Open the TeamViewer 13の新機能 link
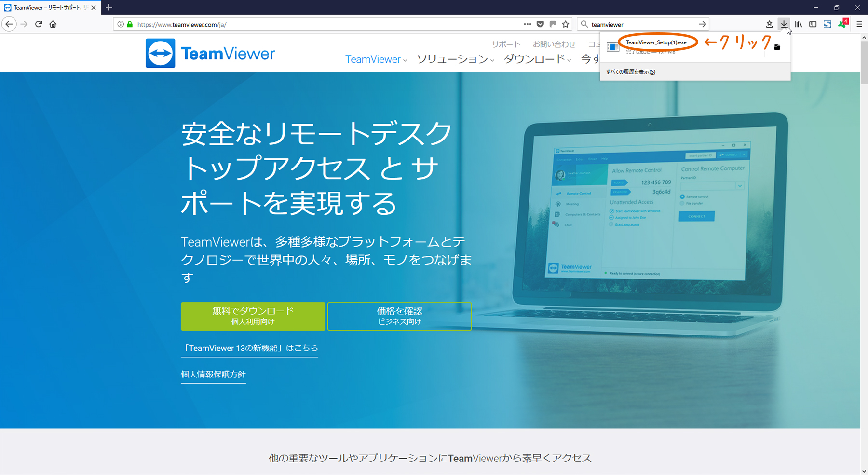 [249, 348]
